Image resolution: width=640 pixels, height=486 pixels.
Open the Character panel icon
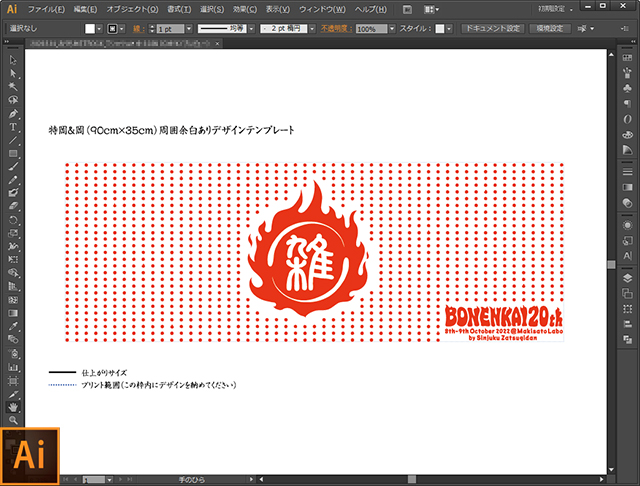627,256
